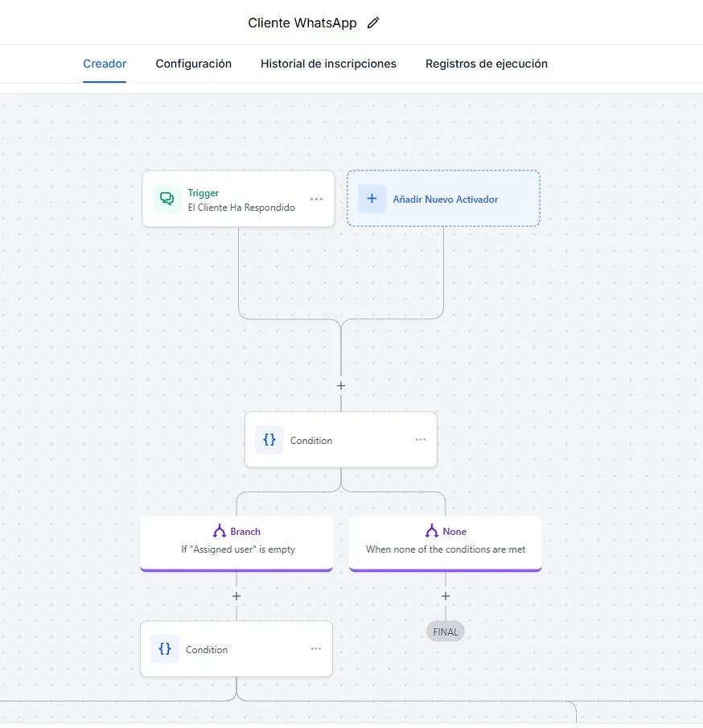Go to the Registros de ejecución tab
This screenshot has height=728, width=703.
[487, 64]
